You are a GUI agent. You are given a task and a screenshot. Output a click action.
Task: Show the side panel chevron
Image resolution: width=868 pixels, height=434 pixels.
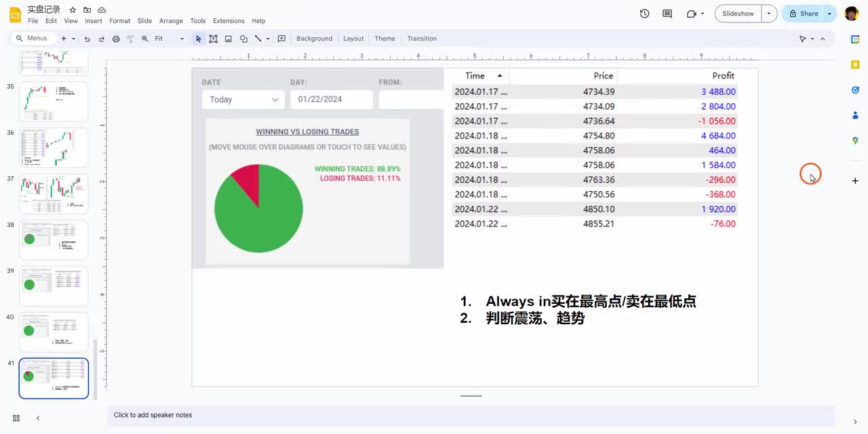click(855, 422)
